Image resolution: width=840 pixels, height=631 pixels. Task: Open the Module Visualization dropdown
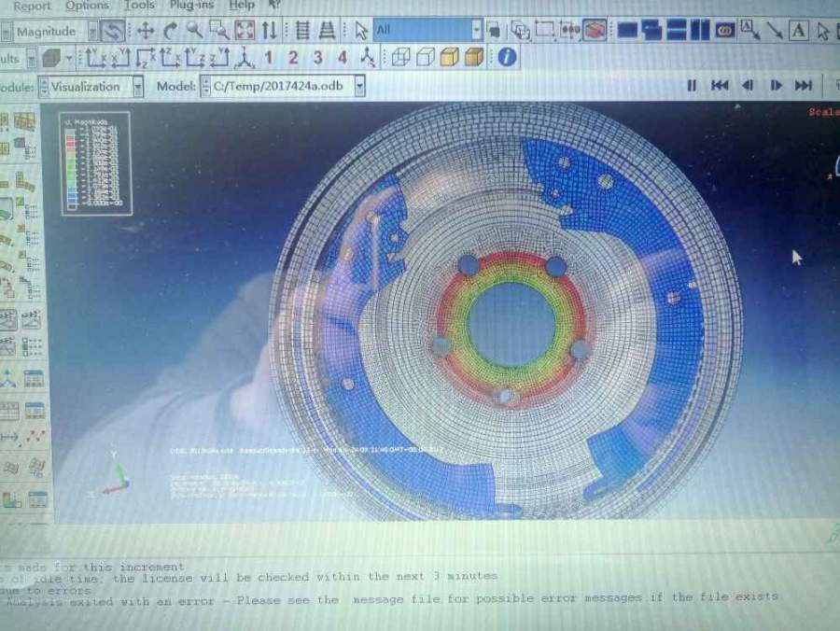coord(138,87)
